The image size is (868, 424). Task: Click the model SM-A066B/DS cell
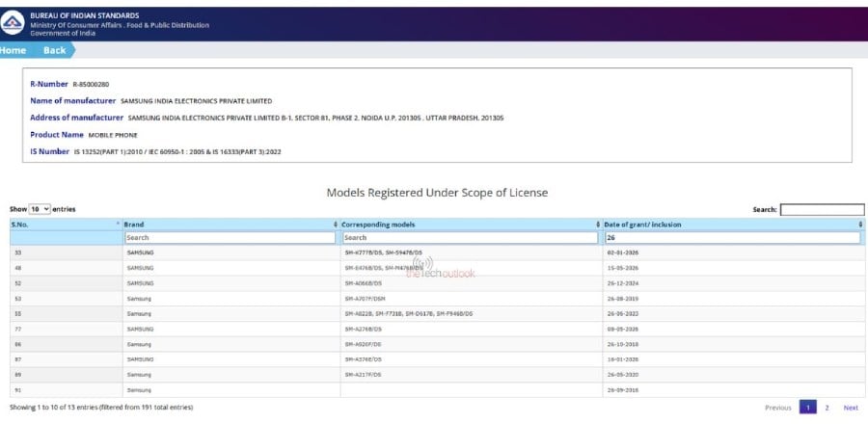click(471, 283)
